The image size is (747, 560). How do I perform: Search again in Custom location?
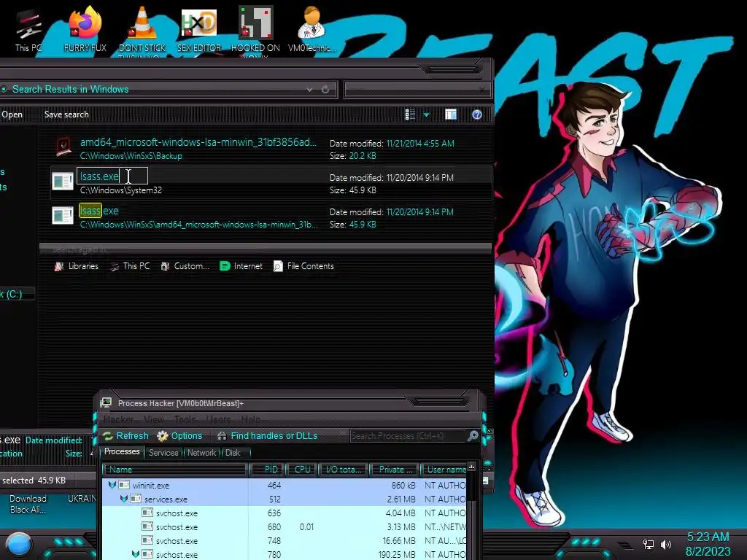tap(185, 266)
